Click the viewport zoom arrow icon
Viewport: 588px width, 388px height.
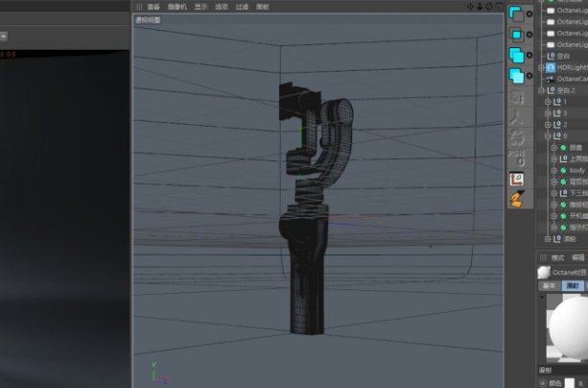pos(480,6)
